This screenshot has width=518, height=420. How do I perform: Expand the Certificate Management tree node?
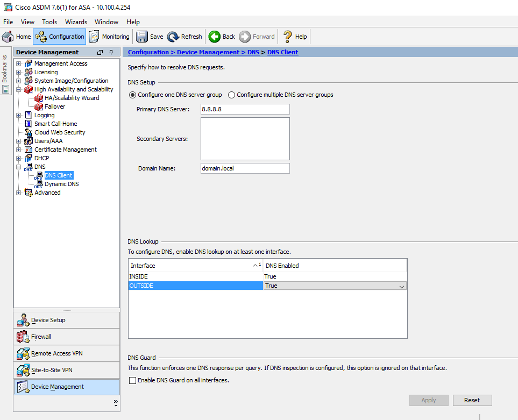click(x=19, y=150)
